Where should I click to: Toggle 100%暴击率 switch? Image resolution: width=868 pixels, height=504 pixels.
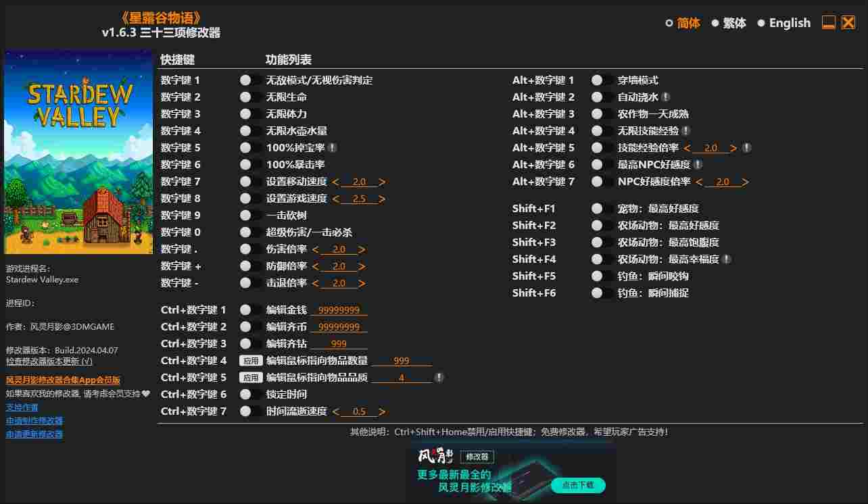(251, 164)
